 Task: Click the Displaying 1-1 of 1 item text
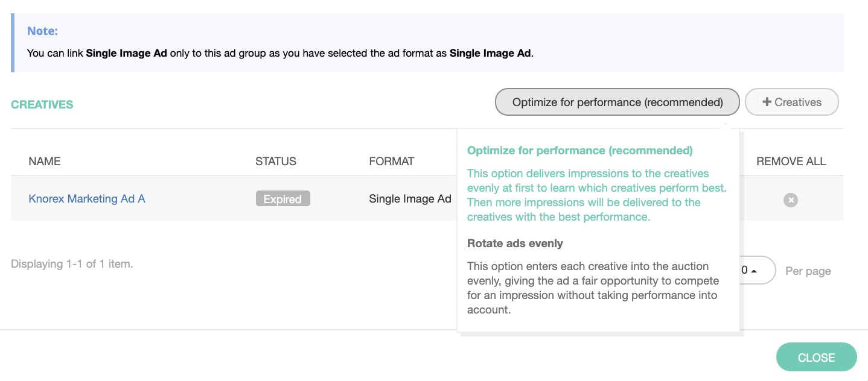[72, 263]
